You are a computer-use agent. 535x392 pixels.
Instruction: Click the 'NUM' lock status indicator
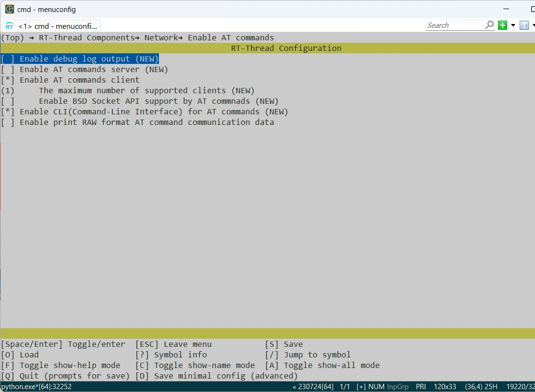[x=376, y=387]
